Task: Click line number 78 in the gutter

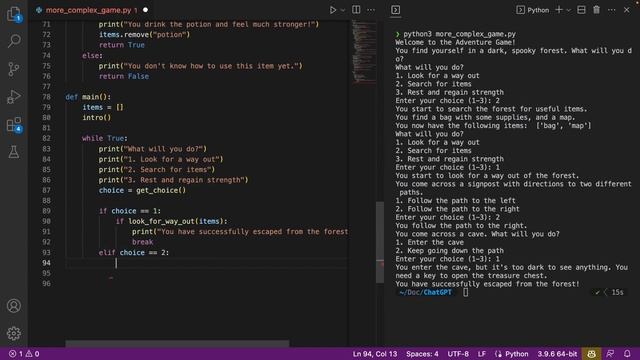Action: point(47,97)
